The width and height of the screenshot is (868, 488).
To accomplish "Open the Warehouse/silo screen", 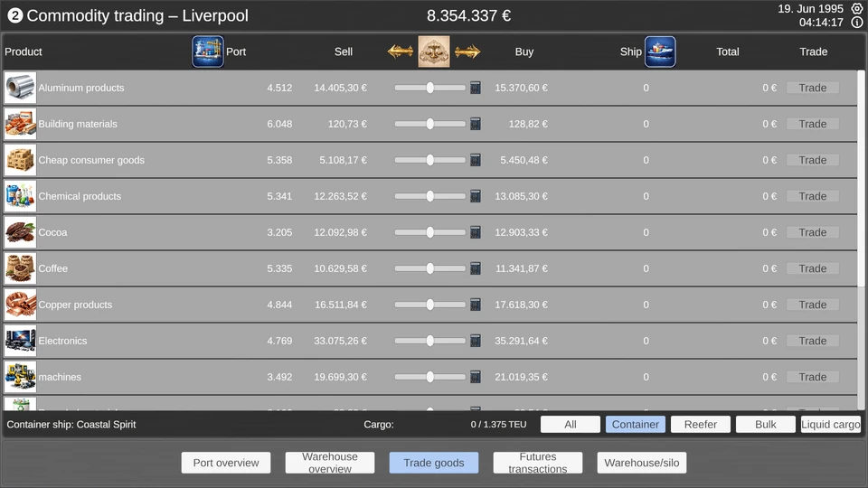I will click(x=642, y=463).
